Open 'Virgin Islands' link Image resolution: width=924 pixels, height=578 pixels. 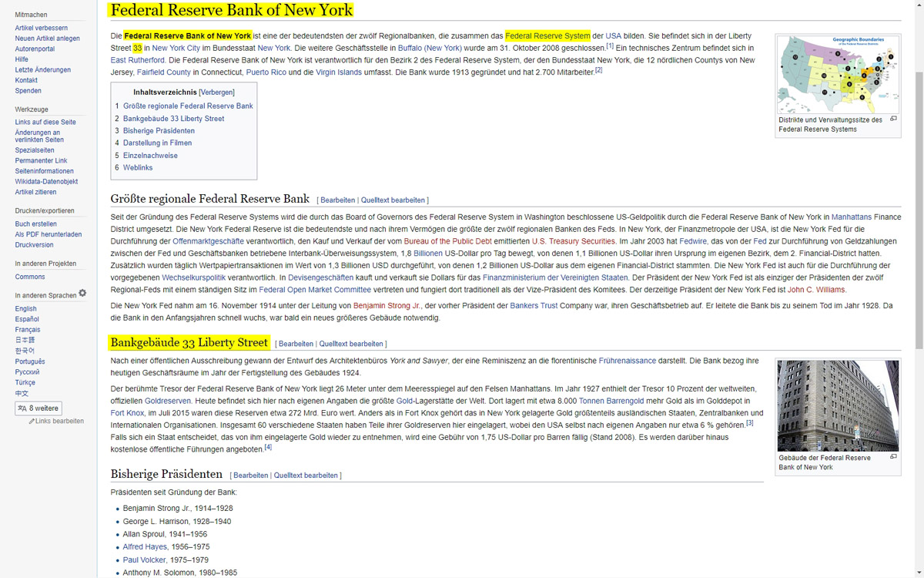coord(339,72)
